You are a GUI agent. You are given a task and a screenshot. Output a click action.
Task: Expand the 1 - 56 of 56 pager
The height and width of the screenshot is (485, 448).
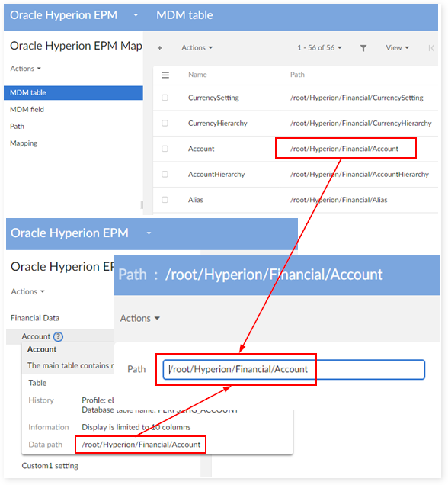click(x=319, y=47)
